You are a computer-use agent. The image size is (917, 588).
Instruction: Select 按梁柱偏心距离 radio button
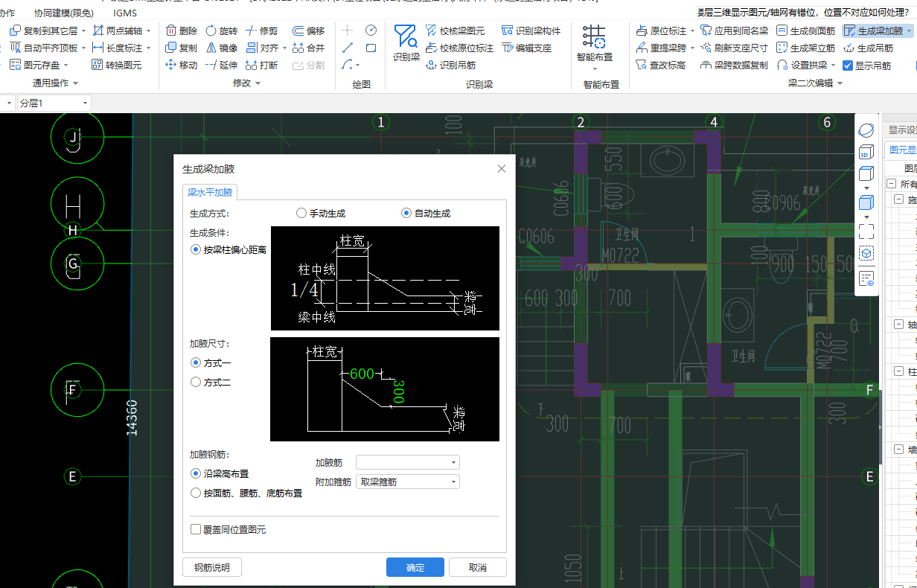click(x=196, y=250)
